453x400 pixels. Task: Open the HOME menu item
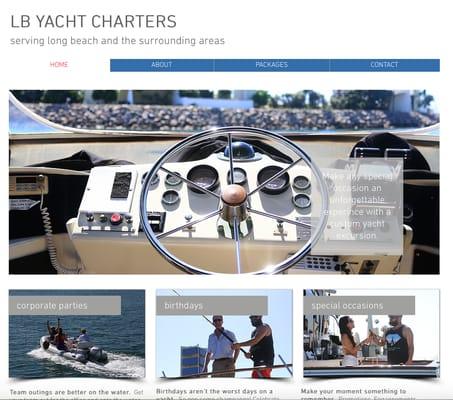[59, 65]
